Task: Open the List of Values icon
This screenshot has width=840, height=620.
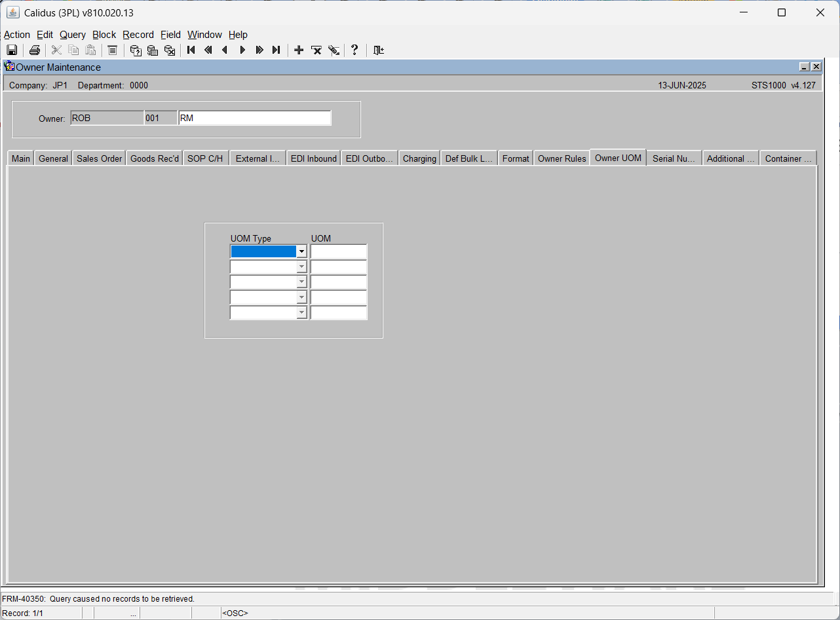Action: click(x=112, y=50)
